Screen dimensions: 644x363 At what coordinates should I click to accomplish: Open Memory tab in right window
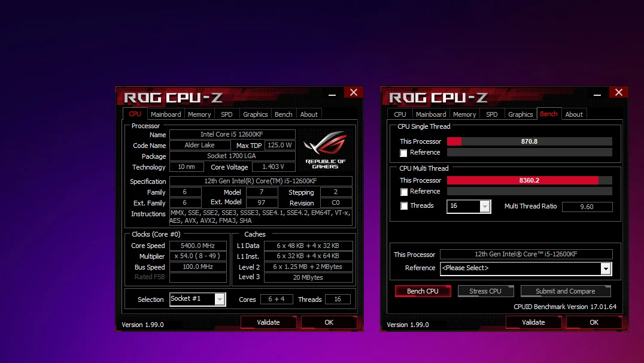[464, 114]
